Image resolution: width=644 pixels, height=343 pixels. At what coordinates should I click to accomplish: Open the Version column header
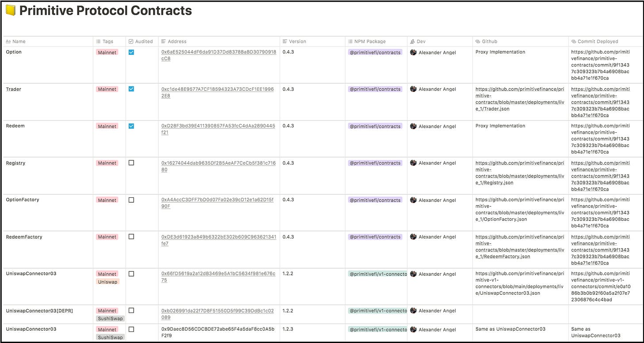pyautogui.click(x=312, y=41)
